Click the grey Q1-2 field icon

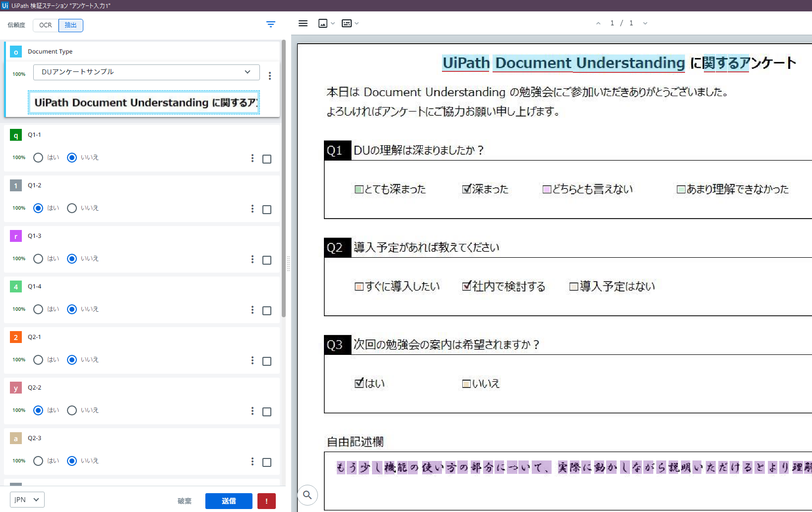click(16, 186)
